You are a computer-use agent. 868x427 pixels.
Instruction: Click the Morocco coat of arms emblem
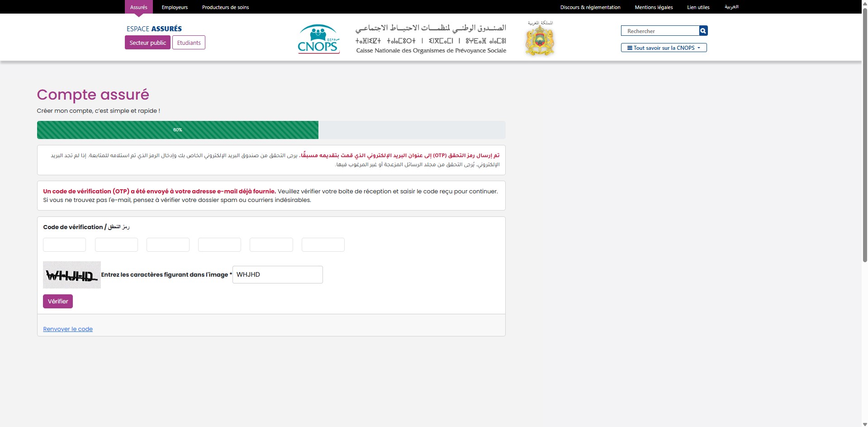(540, 39)
